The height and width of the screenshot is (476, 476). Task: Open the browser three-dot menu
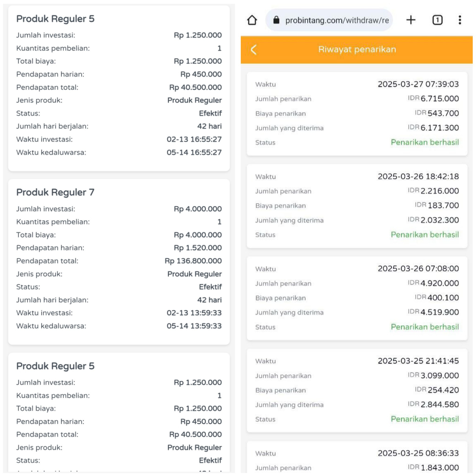coord(459,20)
